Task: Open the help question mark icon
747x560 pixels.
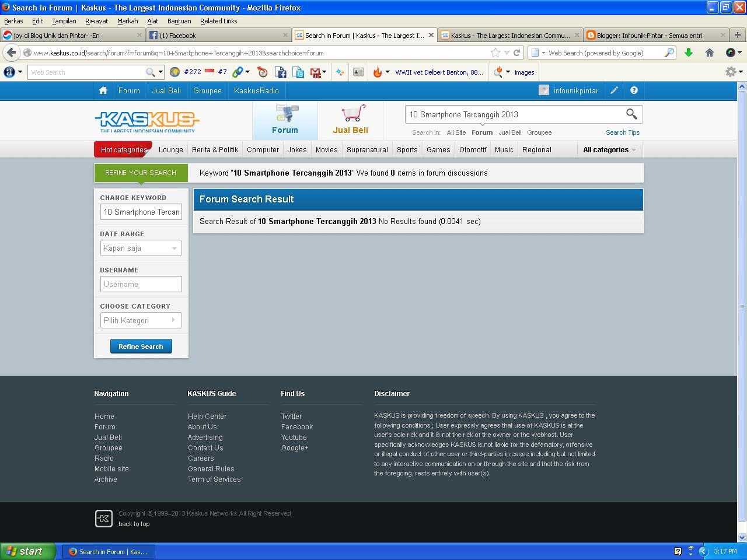Action: click(634, 90)
